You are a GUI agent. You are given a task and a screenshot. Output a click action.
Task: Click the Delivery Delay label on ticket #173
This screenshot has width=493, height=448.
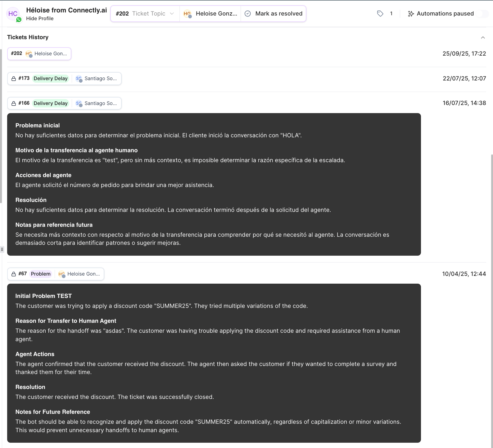click(x=51, y=79)
